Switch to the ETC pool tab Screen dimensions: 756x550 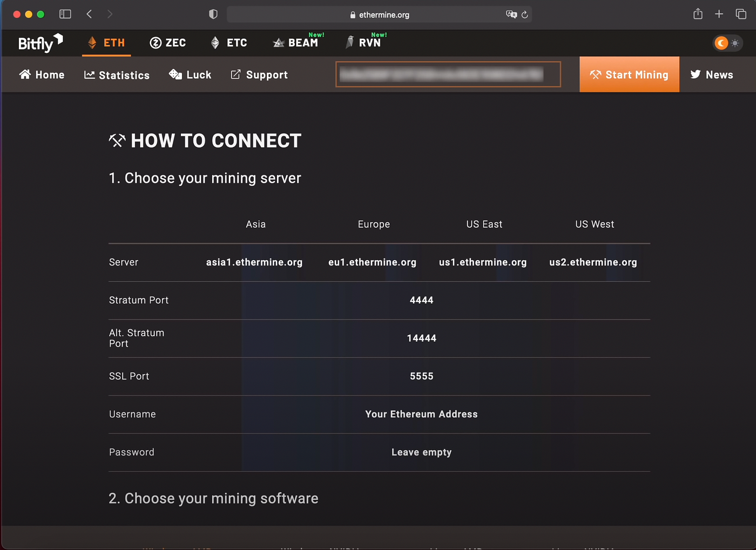point(229,43)
